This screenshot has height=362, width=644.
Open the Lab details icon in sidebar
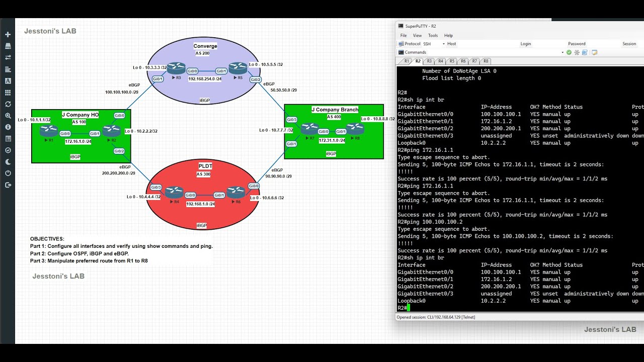[x=8, y=139]
